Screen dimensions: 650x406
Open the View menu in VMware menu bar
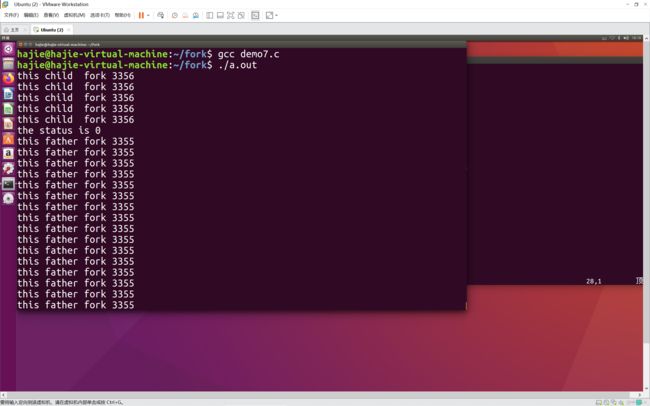click(x=51, y=15)
